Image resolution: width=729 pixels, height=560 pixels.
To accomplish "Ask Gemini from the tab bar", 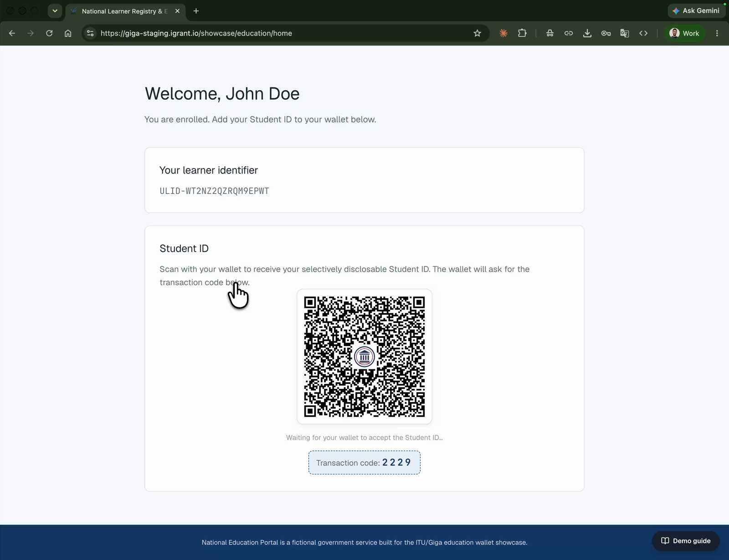I will pos(696,10).
